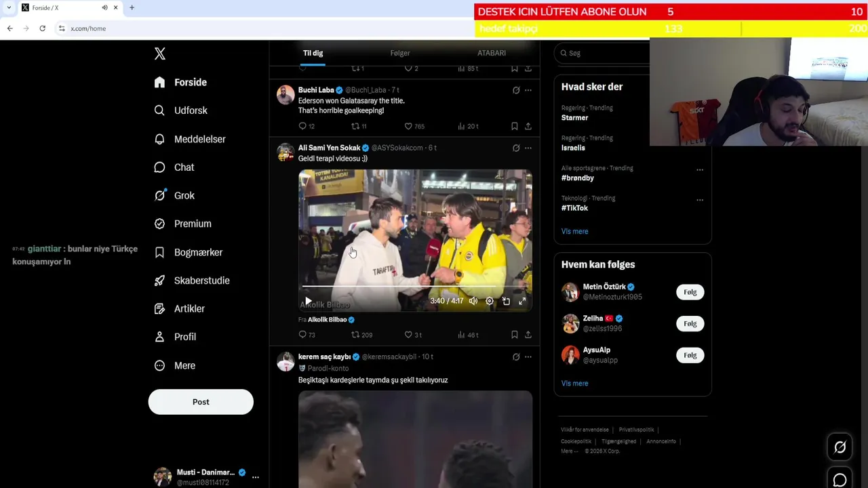Follow Metin Öztürk
Screen dimensions: 868x488
(x=690, y=292)
